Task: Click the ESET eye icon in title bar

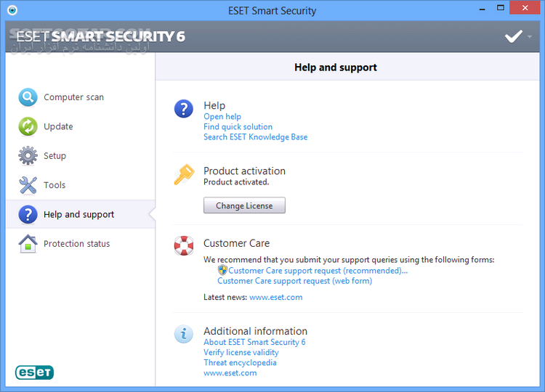Action: point(12,10)
